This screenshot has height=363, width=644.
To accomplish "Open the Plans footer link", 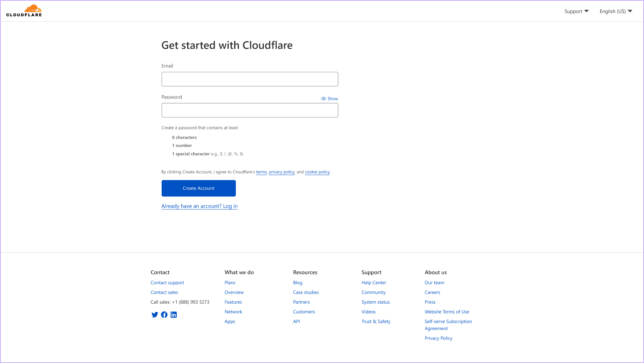I will point(230,283).
